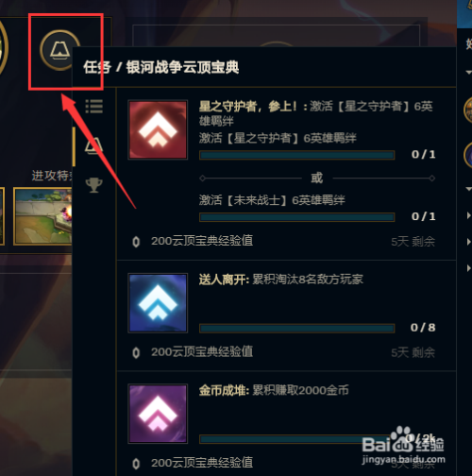This screenshot has height=476, width=472.
Task: Click the red Star Guardian mission icon
Action: point(158,129)
